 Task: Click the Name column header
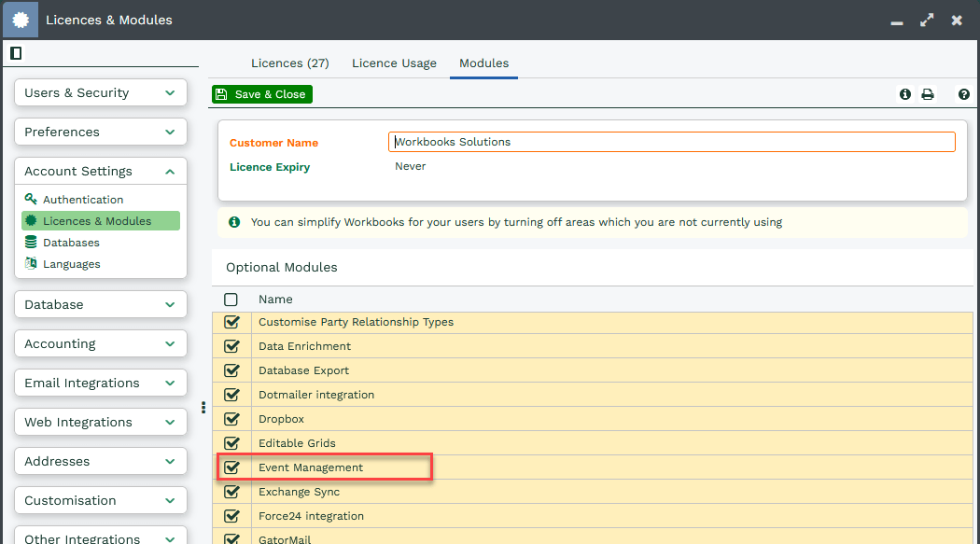(275, 300)
